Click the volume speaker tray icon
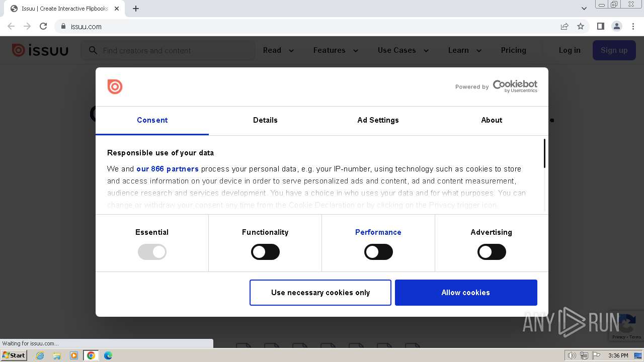This screenshot has height=362, width=644. tap(572, 355)
